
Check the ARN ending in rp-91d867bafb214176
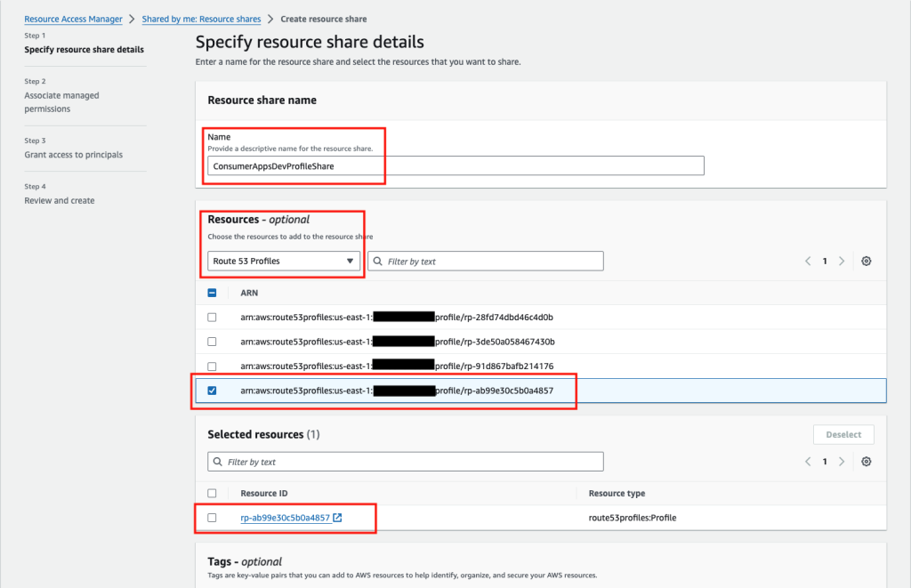pyautogui.click(x=212, y=366)
